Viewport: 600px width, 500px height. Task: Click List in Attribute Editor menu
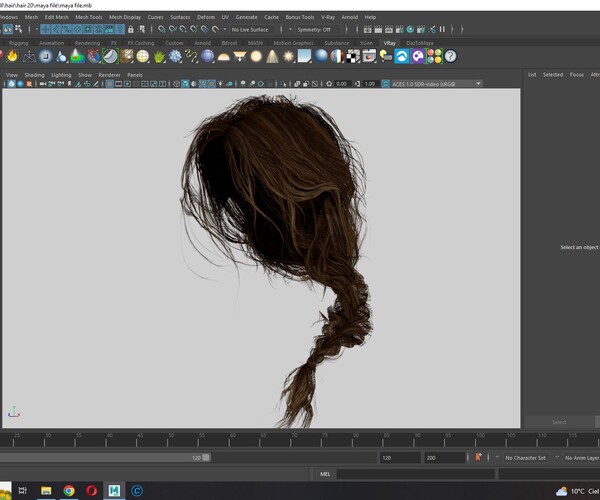click(x=532, y=75)
